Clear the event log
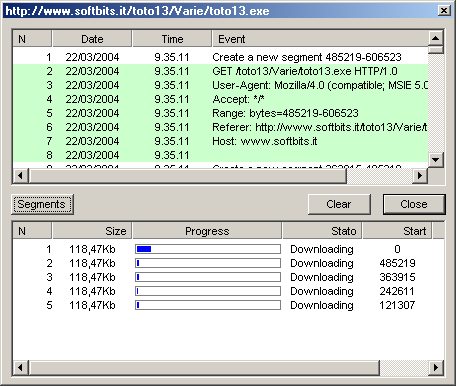Screen dimensions: 457x386 (x=339, y=204)
